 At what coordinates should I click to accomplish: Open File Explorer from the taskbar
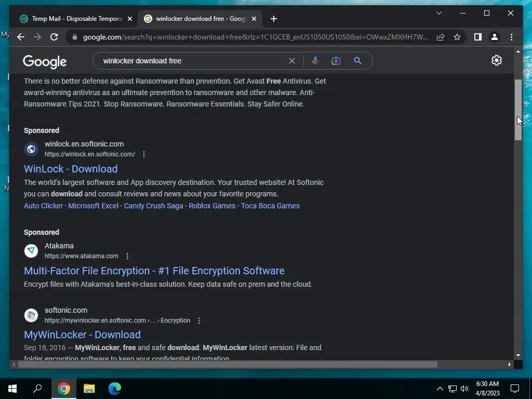pos(89,389)
